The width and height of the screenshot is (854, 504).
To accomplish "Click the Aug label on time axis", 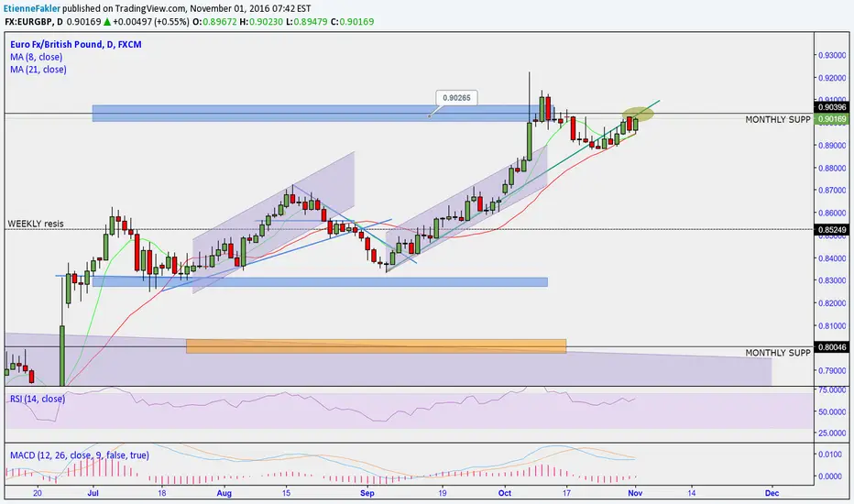I will [224, 493].
